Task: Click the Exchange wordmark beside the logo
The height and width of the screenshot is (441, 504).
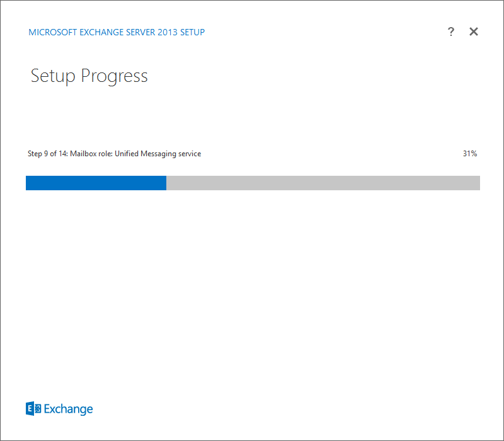Action: [68, 409]
